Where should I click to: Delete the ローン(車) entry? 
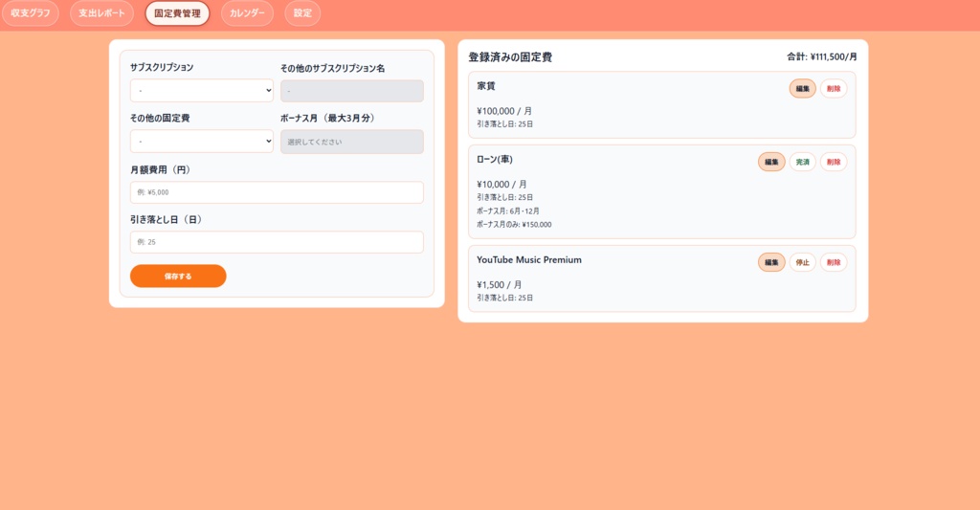coord(834,162)
